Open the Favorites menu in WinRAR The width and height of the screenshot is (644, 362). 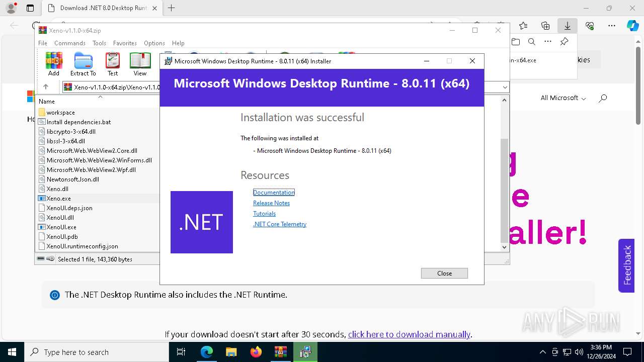tap(125, 43)
